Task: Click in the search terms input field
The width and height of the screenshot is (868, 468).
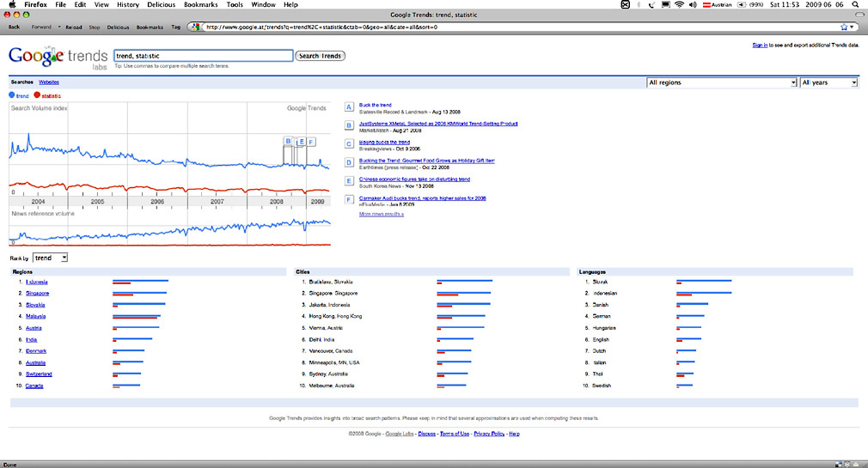Action: [x=202, y=56]
